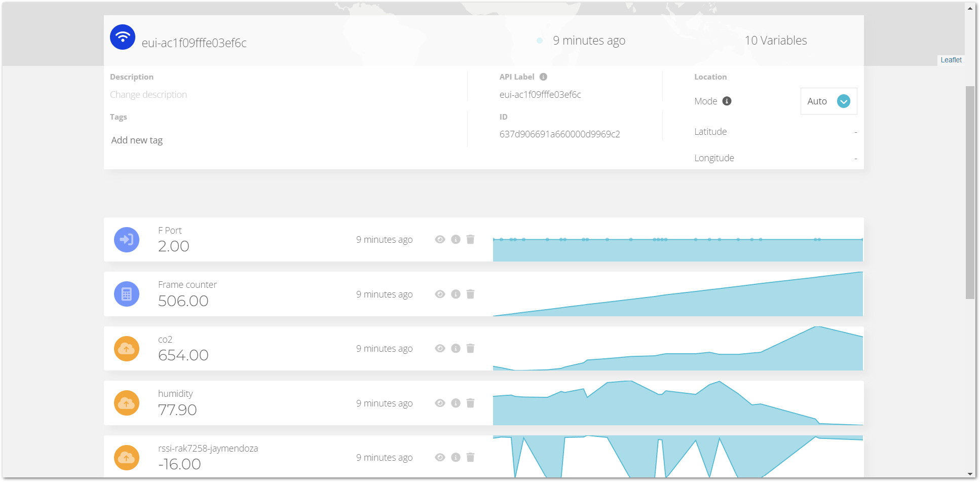Click the Change description field
The width and height of the screenshot is (980, 482).
pos(148,95)
